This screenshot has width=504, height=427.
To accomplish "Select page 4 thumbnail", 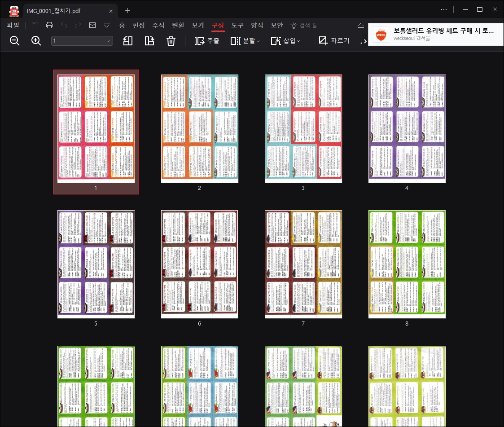I will (407, 128).
